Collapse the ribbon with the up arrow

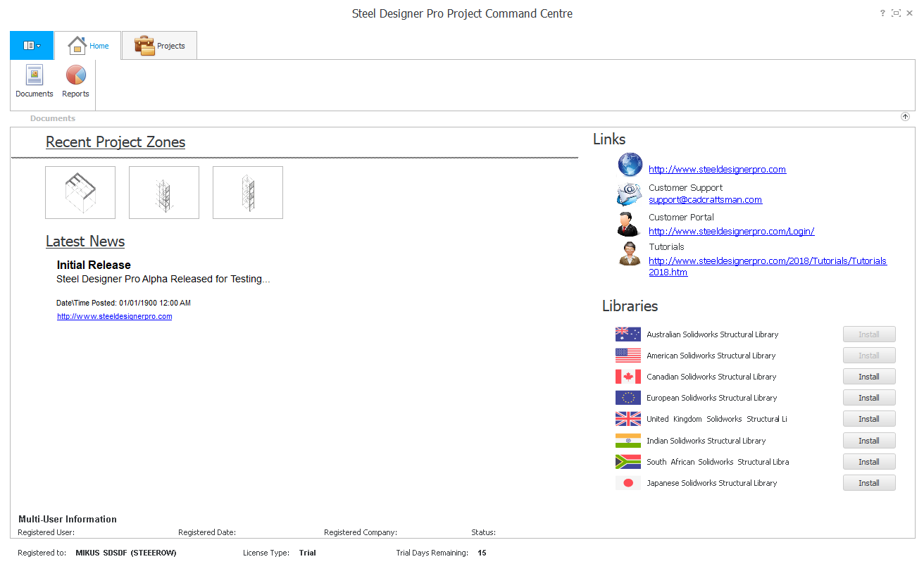(905, 117)
